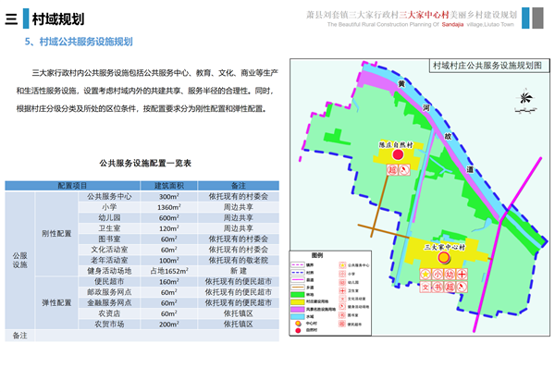The width and height of the screenshot is (555, 392).
Task: Click the 弹性配置 category cell
Action: 57,302
